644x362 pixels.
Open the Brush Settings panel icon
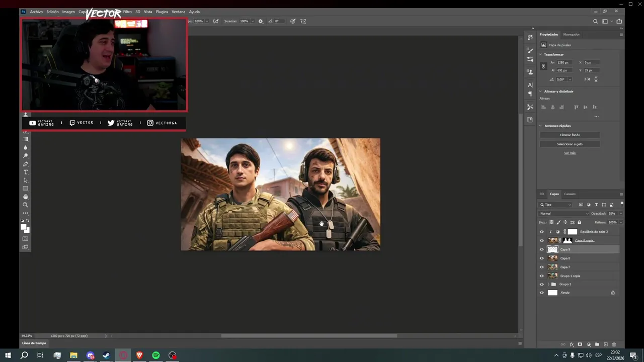(x=530, y=59)
